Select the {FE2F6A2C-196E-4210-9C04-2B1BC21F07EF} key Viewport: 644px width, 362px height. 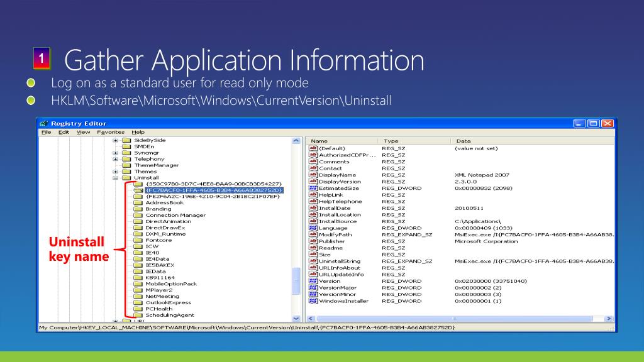pos(213,197)
